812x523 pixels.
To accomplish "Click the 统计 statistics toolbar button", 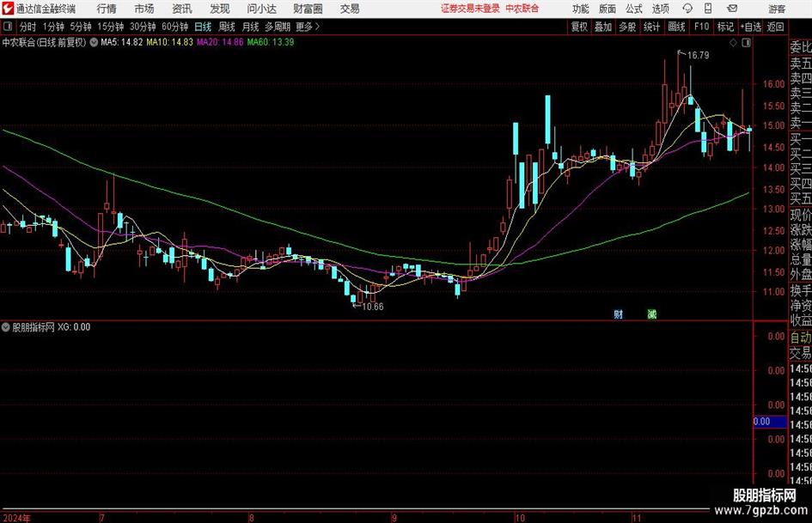I will (x=651, y=27).
